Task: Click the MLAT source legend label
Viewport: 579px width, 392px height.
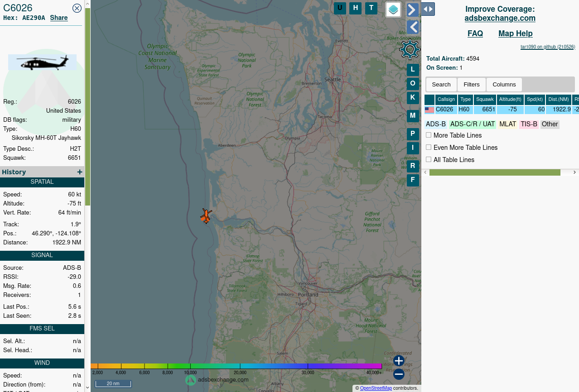Action: [x=508, y=124]
